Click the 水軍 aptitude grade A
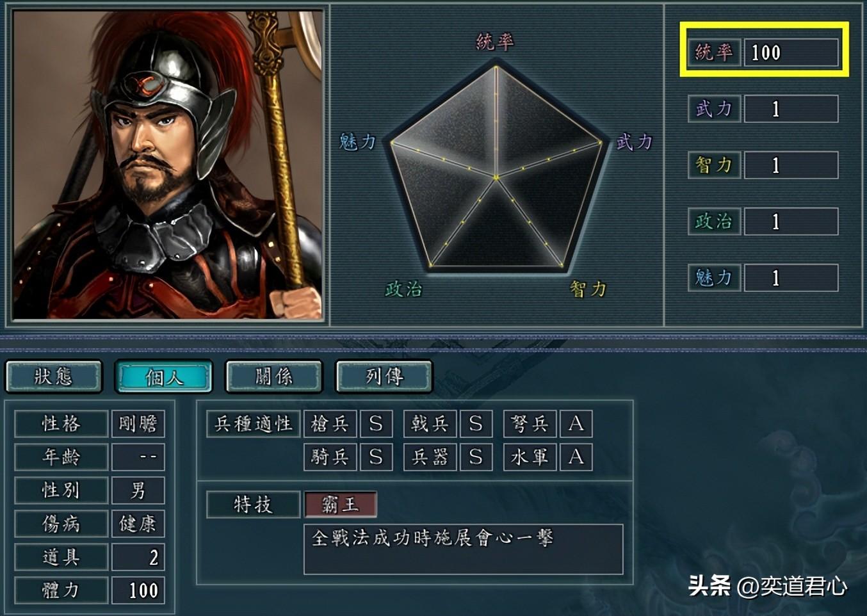Viewport: 867px width, 616px height. point(576,457)
